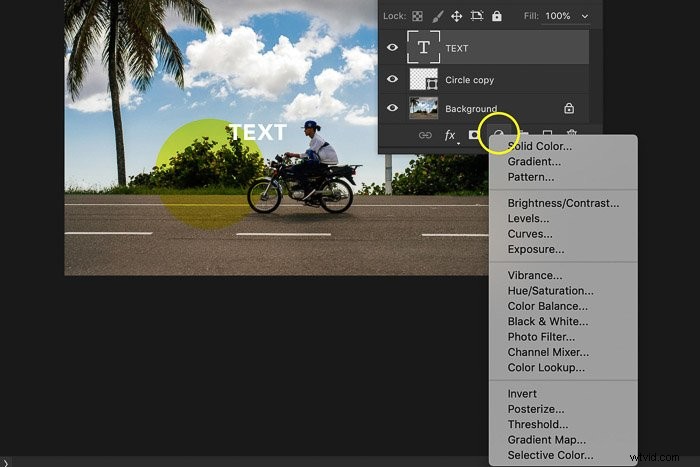Screen dimensions: 700x467
Task: Choose Selective Color... from the menu
Action: click(x=550, y=455)
